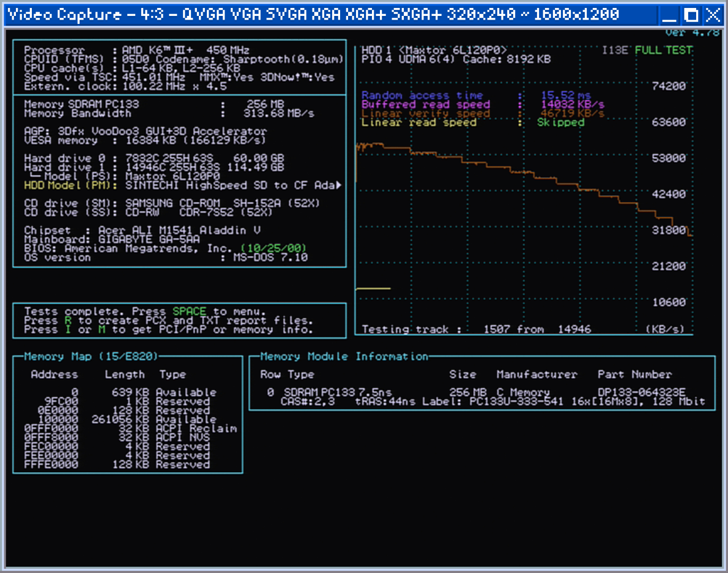Click the 'ACPI NVS' memory row
728x573 pixels.
[x=117, y=438]
